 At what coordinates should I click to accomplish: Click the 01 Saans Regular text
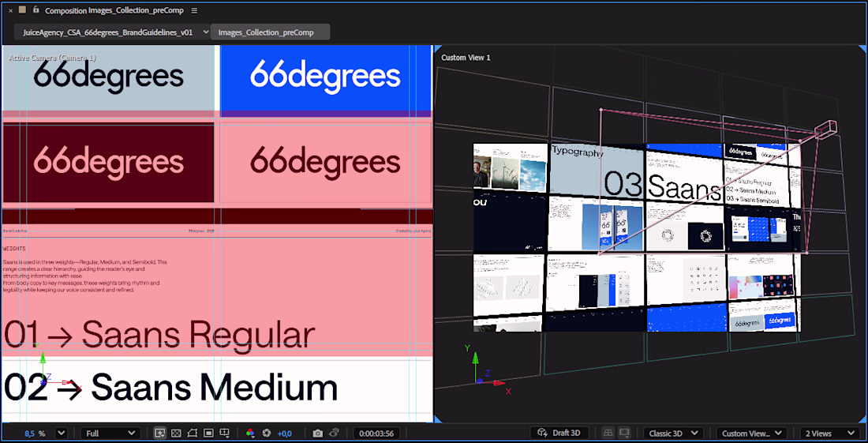(x=159, y=336)
